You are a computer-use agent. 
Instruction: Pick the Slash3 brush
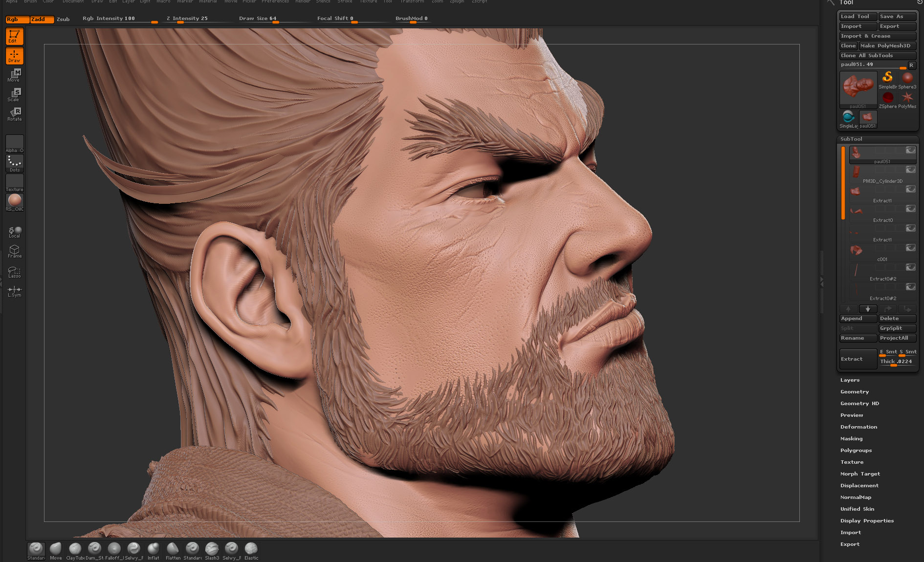[212, 551]
